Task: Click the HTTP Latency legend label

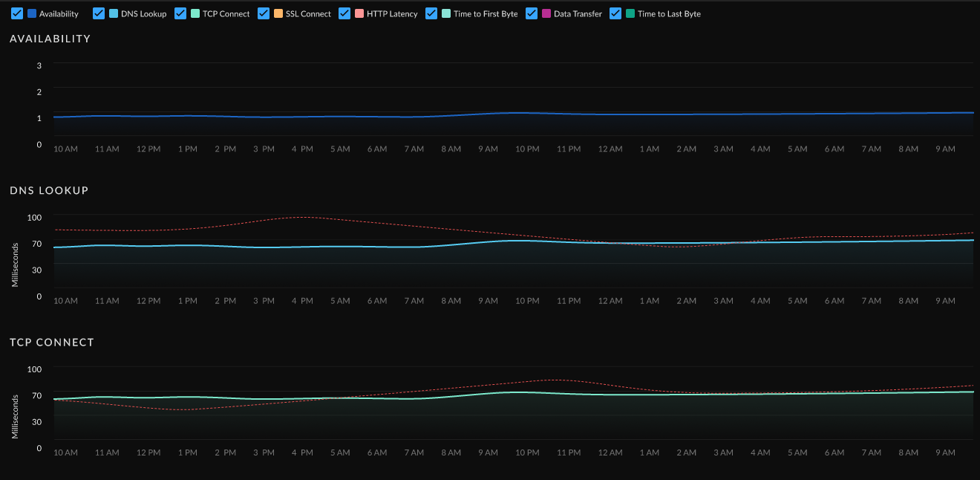Action: [392, 14]
